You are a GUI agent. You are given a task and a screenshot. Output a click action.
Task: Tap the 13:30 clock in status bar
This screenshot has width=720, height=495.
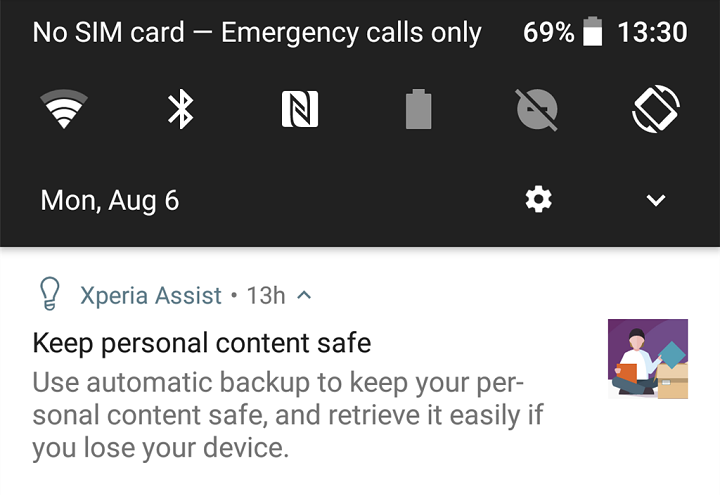coord(652,33)
